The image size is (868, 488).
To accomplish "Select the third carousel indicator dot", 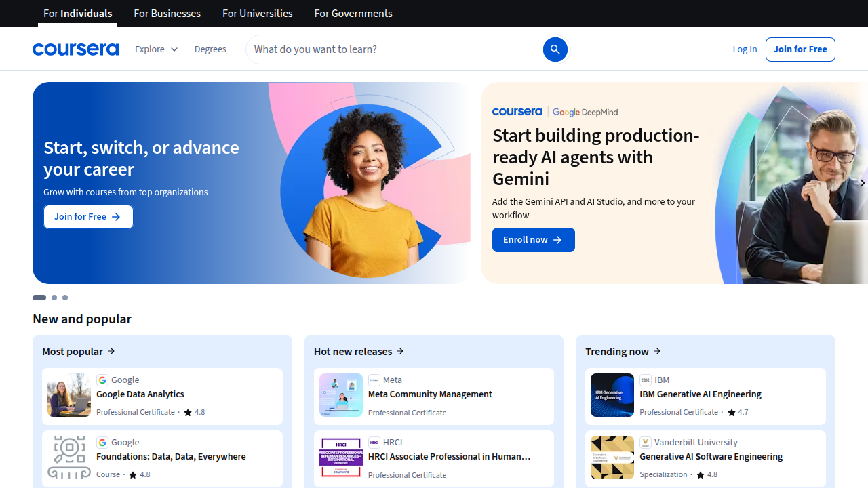I will tap(65, 298).
